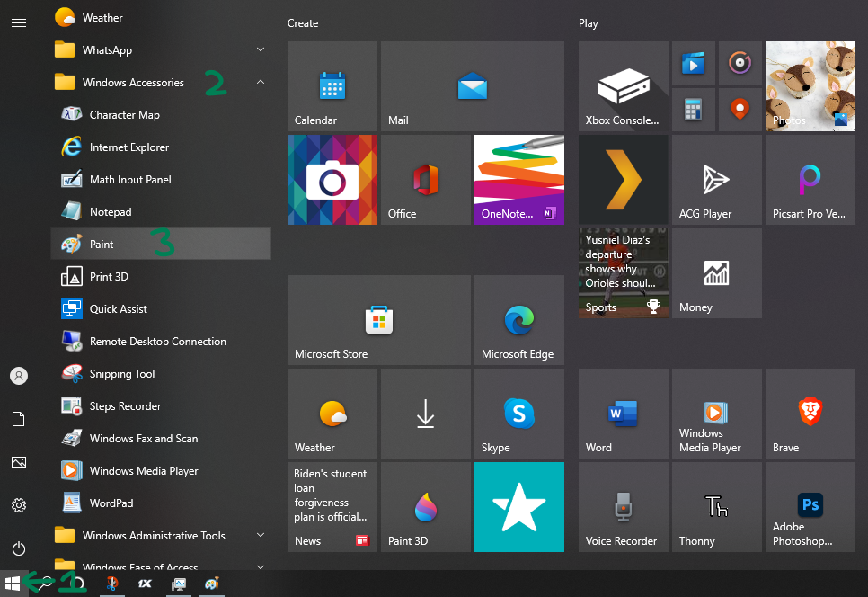
Task: Open Print 3D
Action: [161, 277]
